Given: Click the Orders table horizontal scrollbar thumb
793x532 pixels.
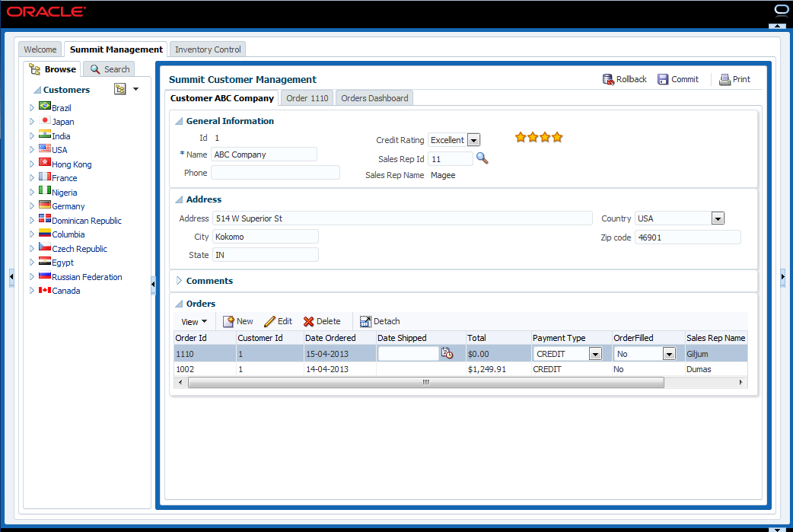Looking at the screenshot, I should 426,382.
